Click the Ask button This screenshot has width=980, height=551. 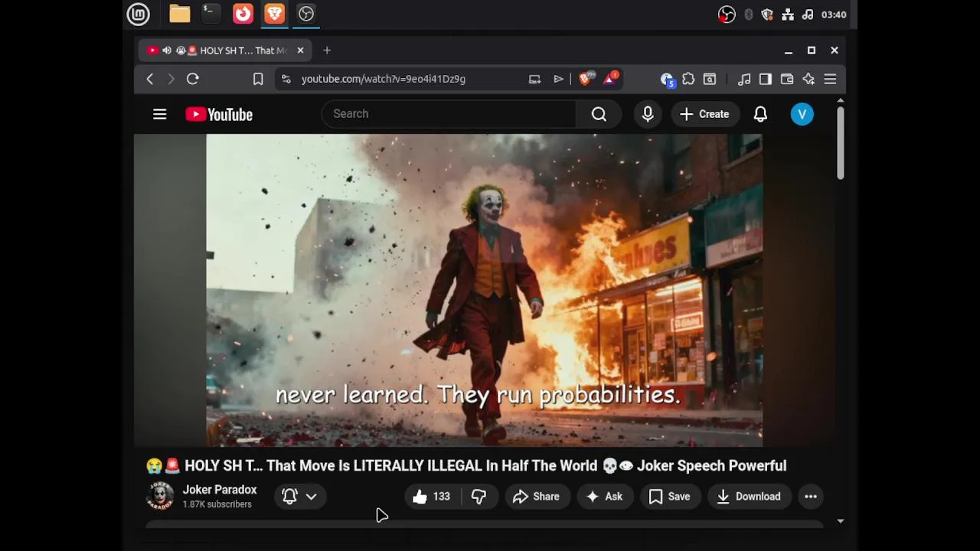[x=604, y=497]
